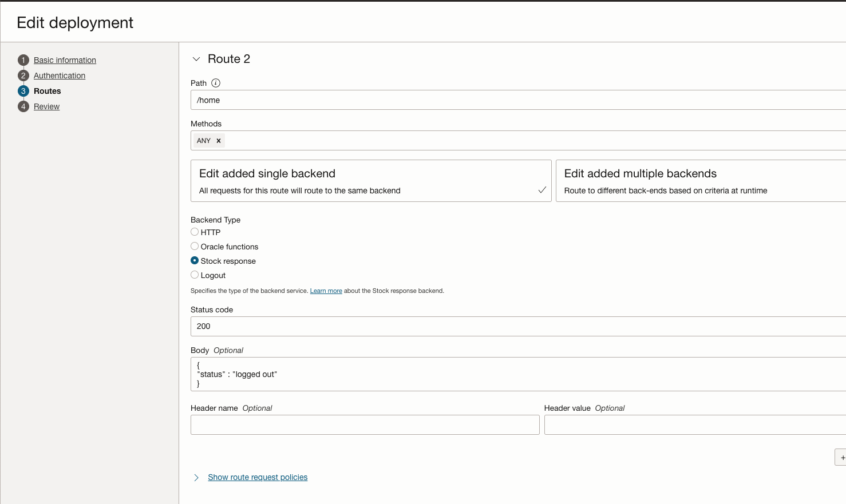This screenshot has height=504, width=846.
Task: Open the Review step
Action: 46,106
